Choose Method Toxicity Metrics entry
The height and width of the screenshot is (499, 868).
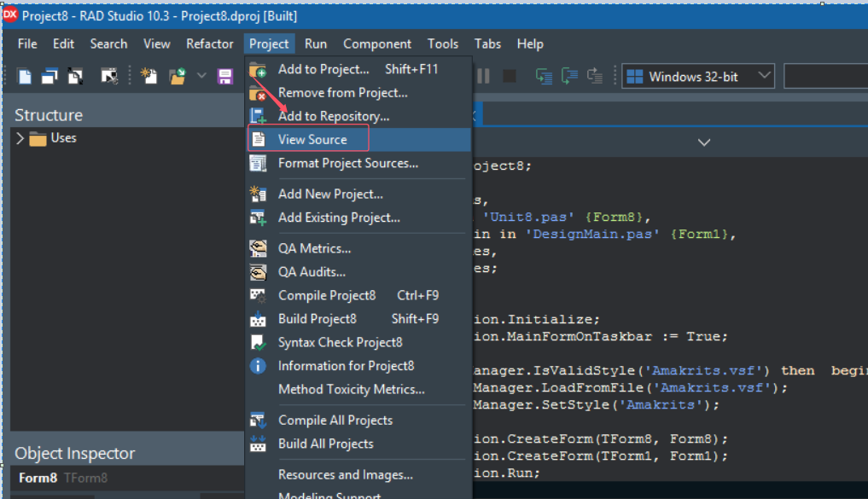pos(358,389)
